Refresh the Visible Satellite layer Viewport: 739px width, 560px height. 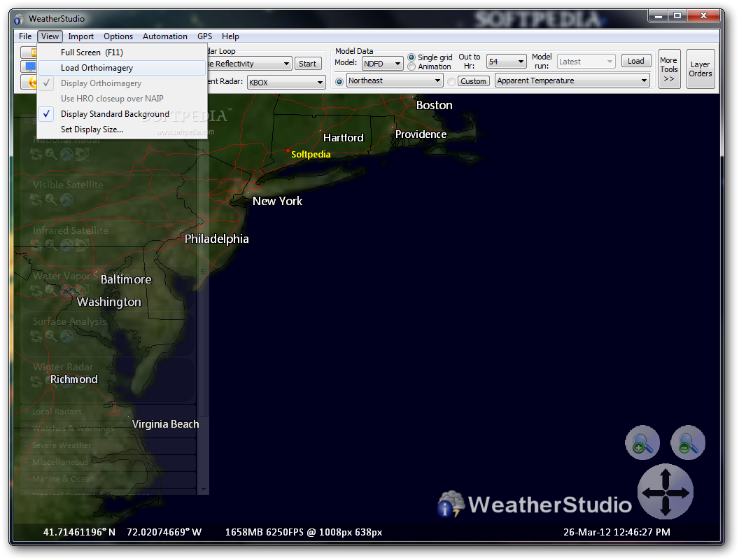tap(36, 200)
